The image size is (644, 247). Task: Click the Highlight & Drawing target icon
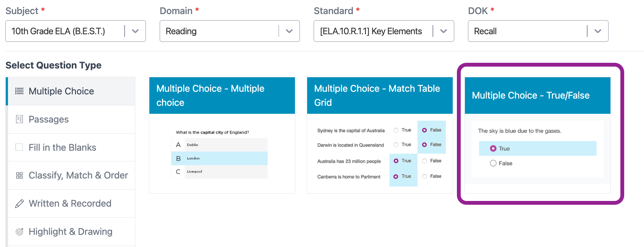(x=19, y=231)
